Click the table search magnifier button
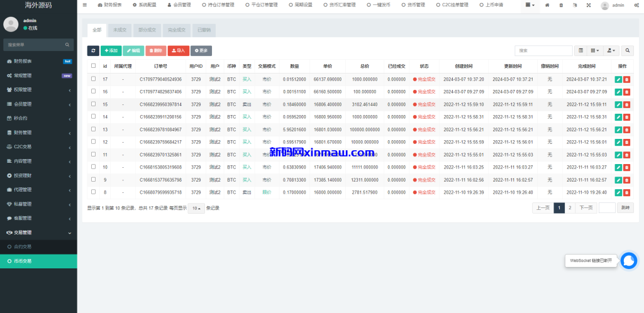The image size is (644, 313). click(x=627, y=50)
